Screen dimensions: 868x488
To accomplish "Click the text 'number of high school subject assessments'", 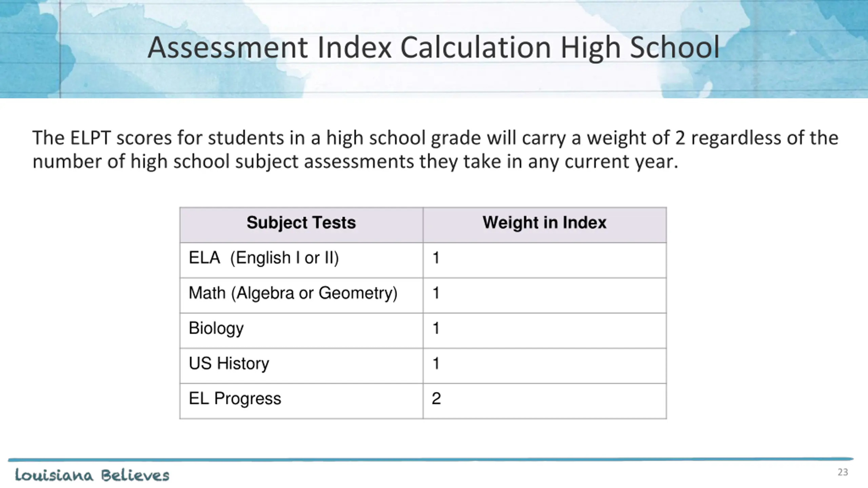I will (223, 161).
